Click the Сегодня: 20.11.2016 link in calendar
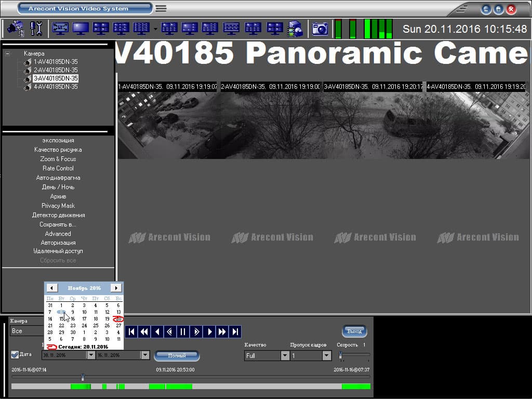 (x=83, y=347)
